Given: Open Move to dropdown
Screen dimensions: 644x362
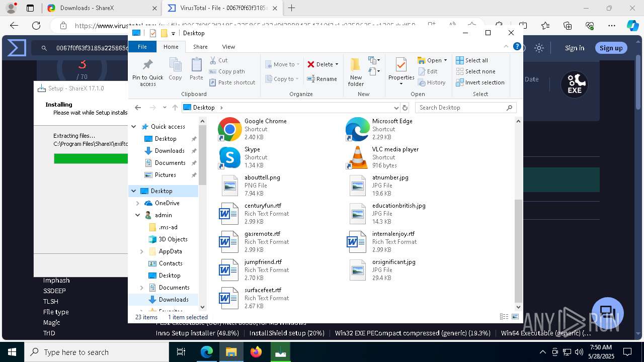Looking at the screenshot, I should click(282, 64).
